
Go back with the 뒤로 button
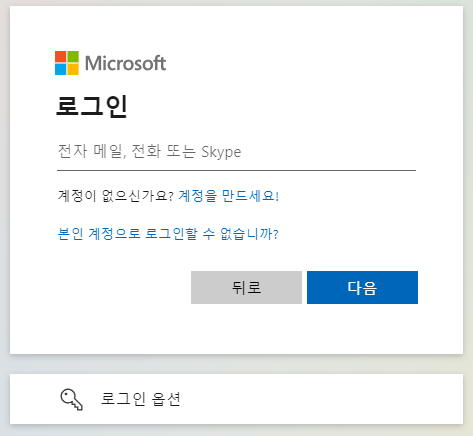click(246, 287)
